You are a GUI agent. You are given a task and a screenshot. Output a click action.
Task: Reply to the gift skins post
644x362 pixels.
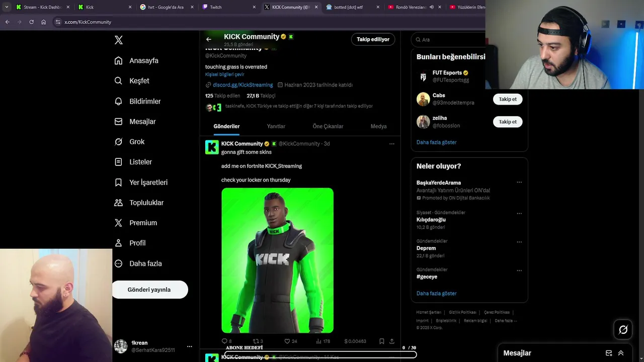coord(226,341)
